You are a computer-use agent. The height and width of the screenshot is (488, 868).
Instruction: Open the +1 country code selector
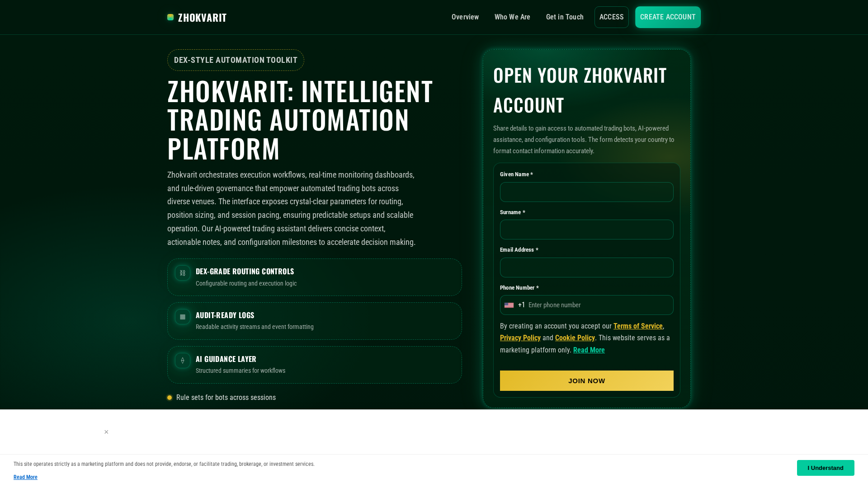pos(515,305)
